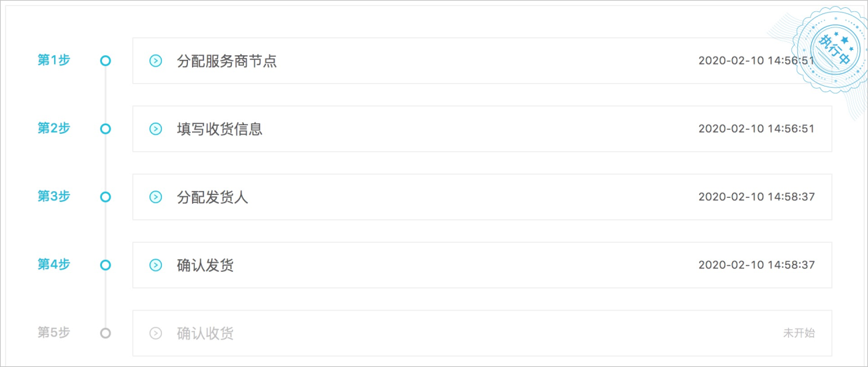Click the 确认发货 circled arrow icon
This screenshot has width=868, height=367.
[x=155, y=265]
